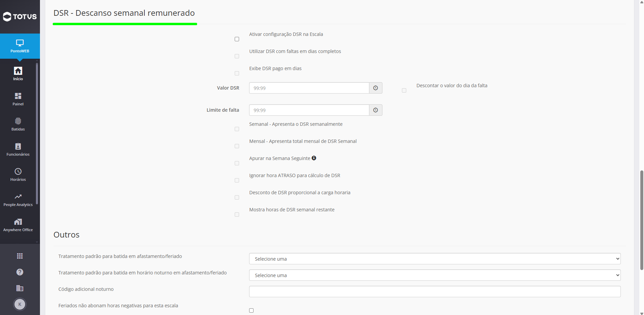Toggle Ignorar hora ATRASO para cálculo de DSR
644x315 pixels.
[x=237, y=180]
